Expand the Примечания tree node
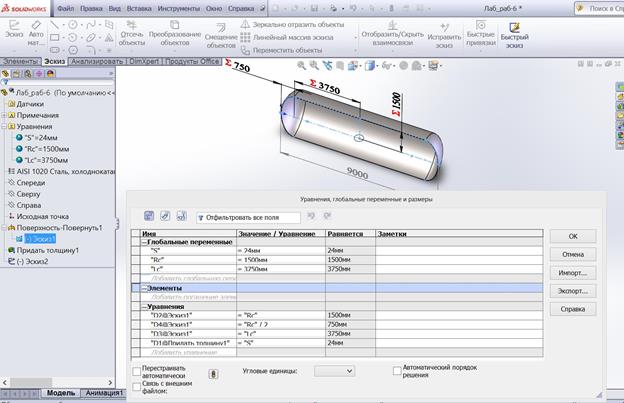This screenshot has height=403, width=624. (x=6, y=115)
